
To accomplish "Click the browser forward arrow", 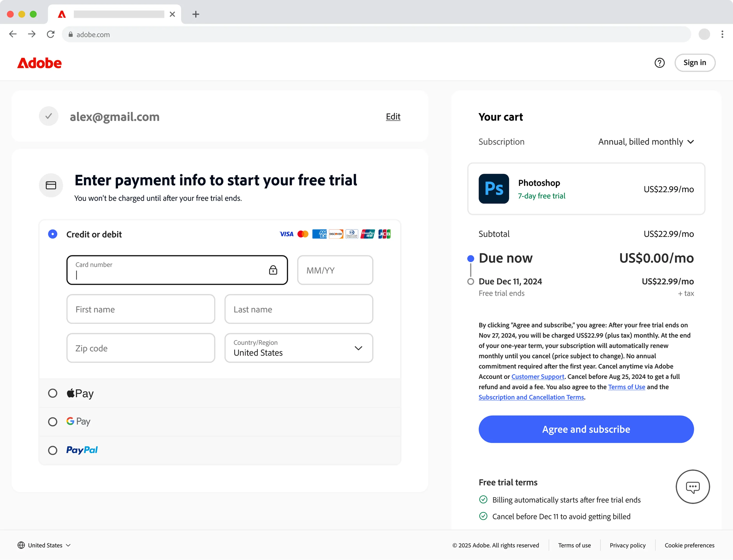I will tap(32, 34).
